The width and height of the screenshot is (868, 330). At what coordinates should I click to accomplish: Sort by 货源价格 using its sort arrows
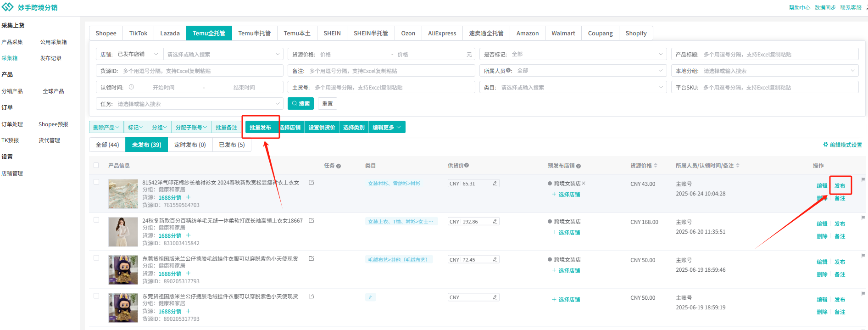click(656, 165)
